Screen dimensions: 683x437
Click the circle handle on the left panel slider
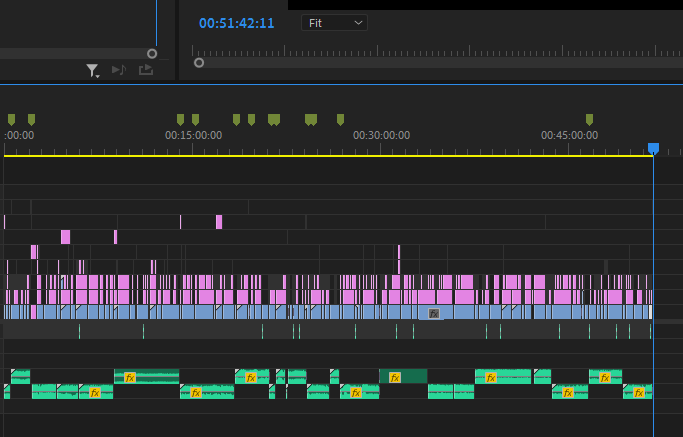tap(152, 54)
